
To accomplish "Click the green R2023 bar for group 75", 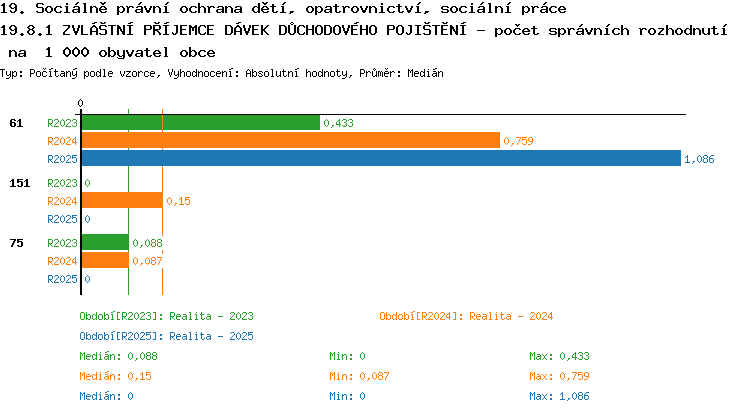I will tap(105, 242).
